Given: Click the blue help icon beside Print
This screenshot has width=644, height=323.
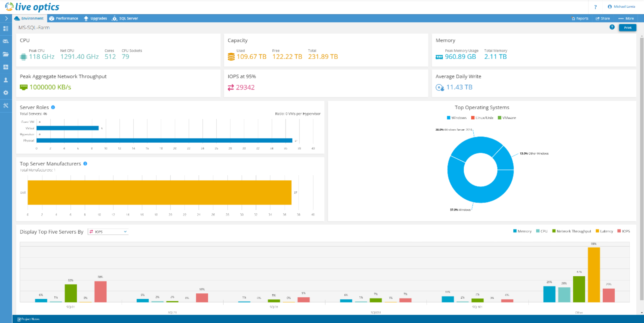Looking at the screenshot, I should point(612,27).
